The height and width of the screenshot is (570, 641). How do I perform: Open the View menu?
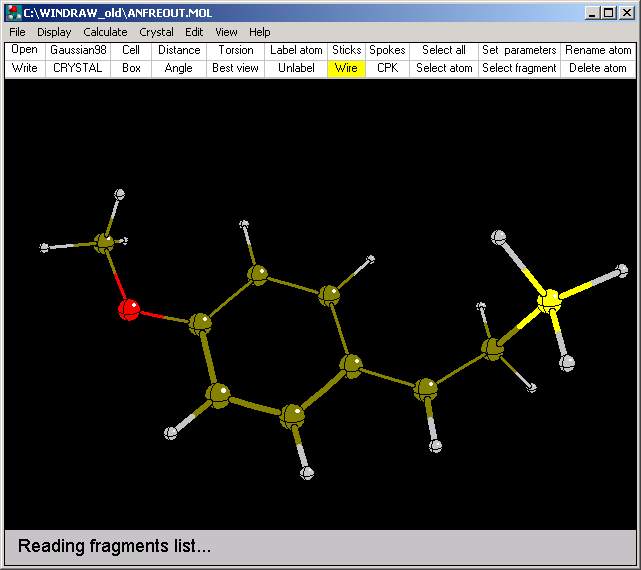click(x=226, y=32)
